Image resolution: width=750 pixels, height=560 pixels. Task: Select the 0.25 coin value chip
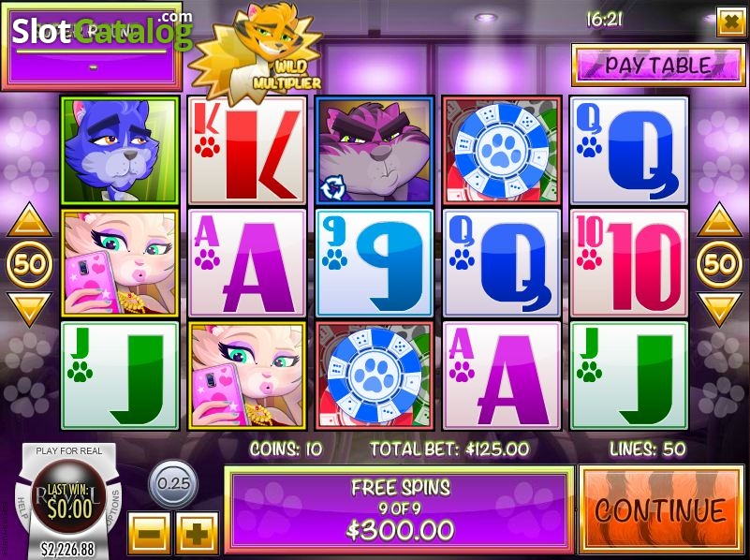173,483
